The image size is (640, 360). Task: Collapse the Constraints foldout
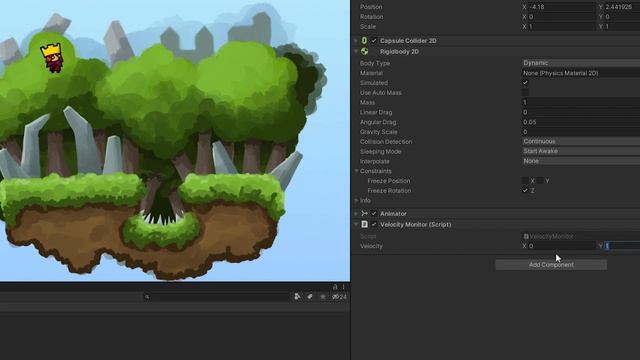pyautogui.click(x=356, y=171)
